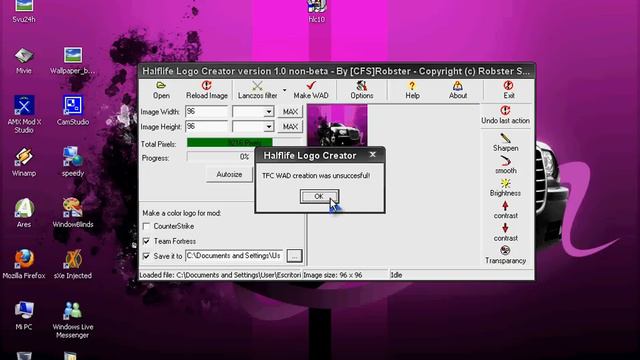Show the About dialog
Viewport: 640px width, 360px height.
(458, 90)
